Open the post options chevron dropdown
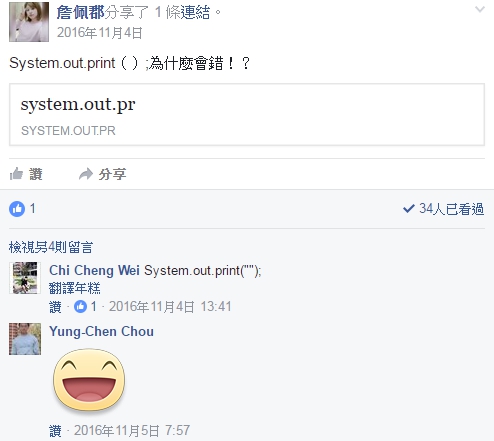Image resolution: width=494 pixels, height=441 pixels. pos(480,10)
